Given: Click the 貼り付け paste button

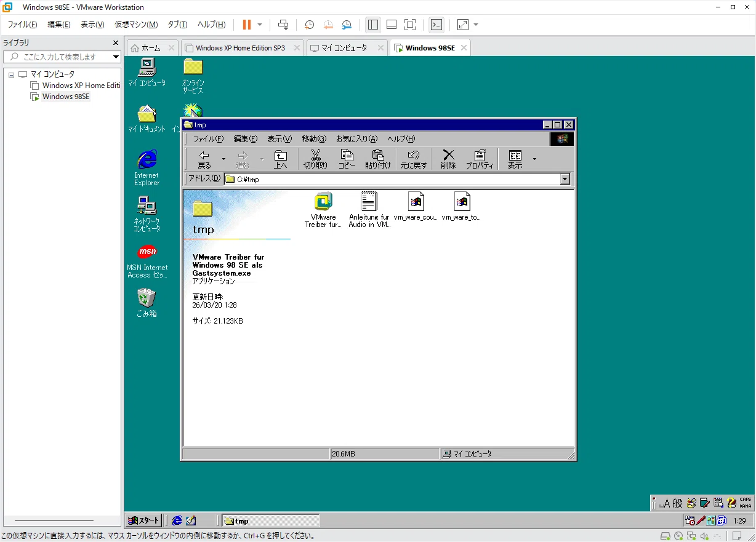Looking at the screenshot, I should click(378, 159).
